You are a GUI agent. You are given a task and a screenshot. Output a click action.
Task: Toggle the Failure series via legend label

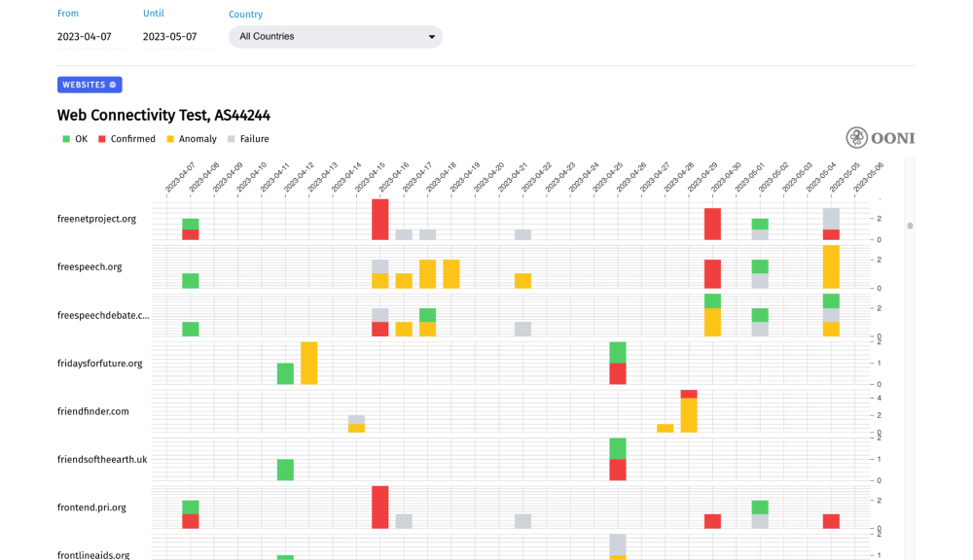coord(254,139)
